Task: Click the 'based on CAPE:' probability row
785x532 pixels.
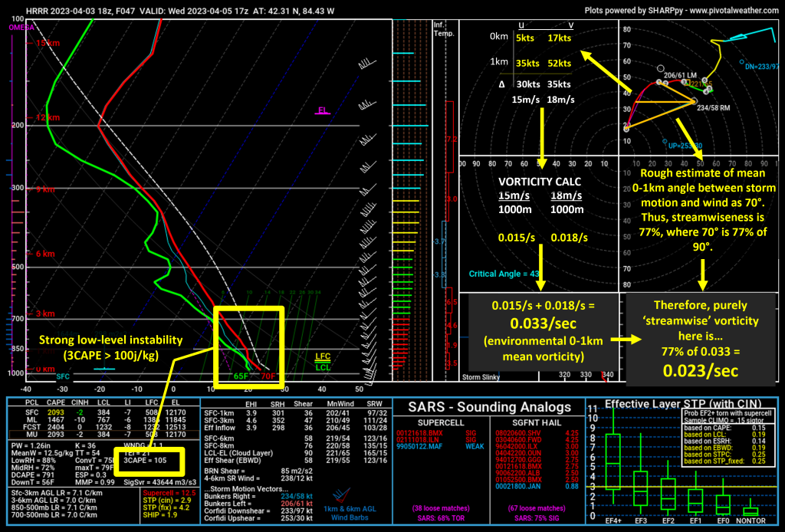Action: point(725,428)
